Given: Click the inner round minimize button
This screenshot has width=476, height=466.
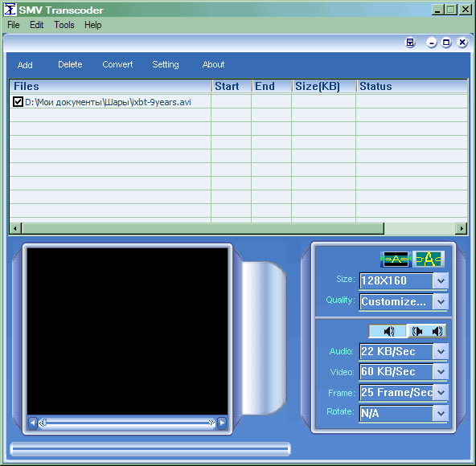Looking at the screenshot, I should [431, 43].
